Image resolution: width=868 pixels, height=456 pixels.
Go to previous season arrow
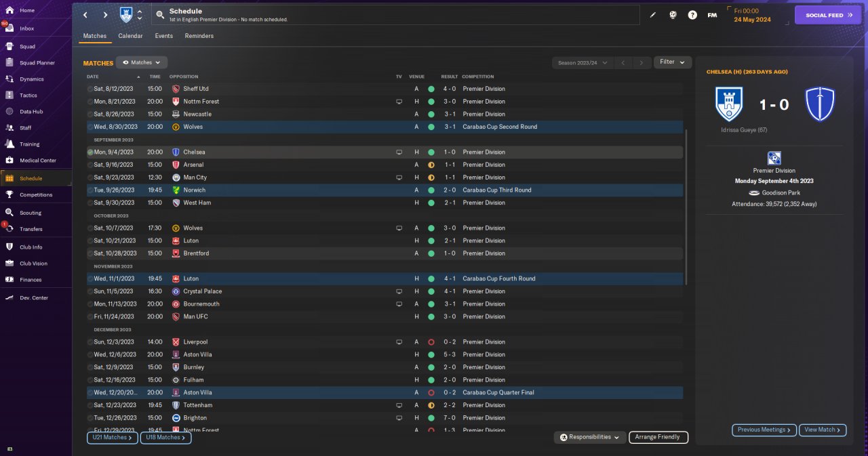tap(623, 62)
